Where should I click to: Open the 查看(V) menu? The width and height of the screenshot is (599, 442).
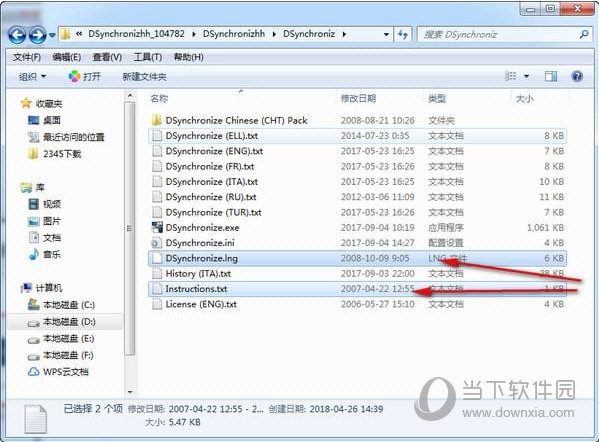107,57
